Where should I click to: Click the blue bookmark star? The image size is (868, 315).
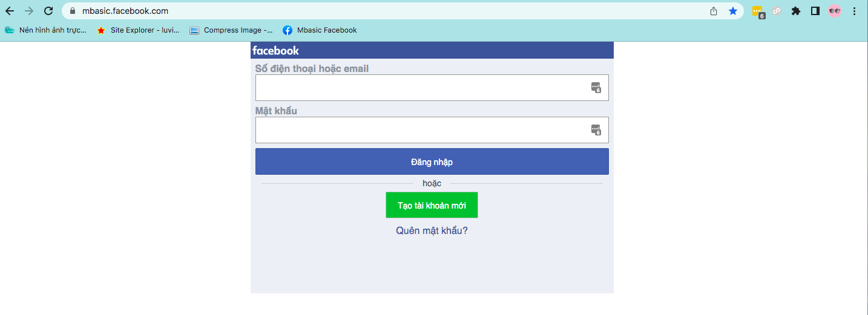733,11
